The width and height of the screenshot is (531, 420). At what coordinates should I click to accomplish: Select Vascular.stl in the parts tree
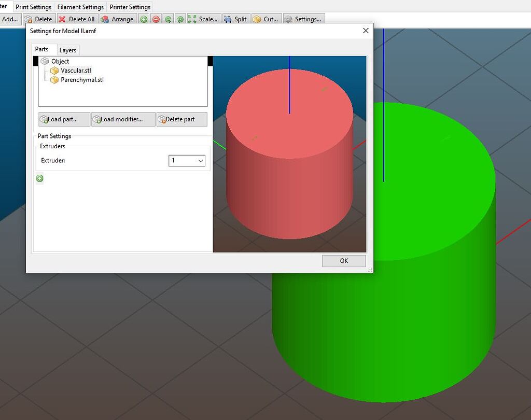tap(76, 71)
